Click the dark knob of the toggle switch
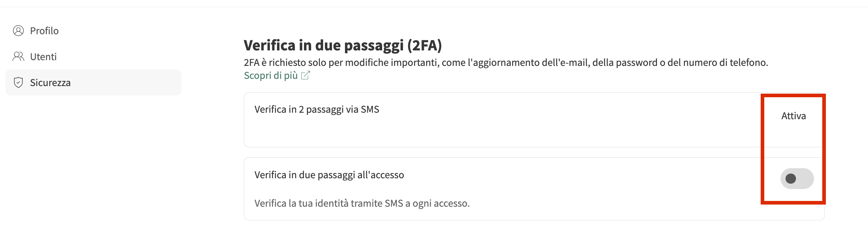This screenshot has height=242, width=868. (791, 179)
